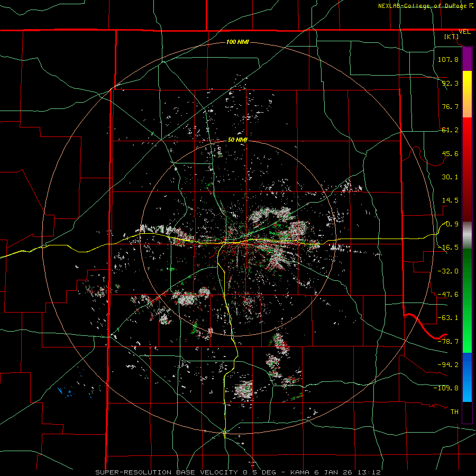
Task: Click the -78.7 legend value
Action: point(448,342)
